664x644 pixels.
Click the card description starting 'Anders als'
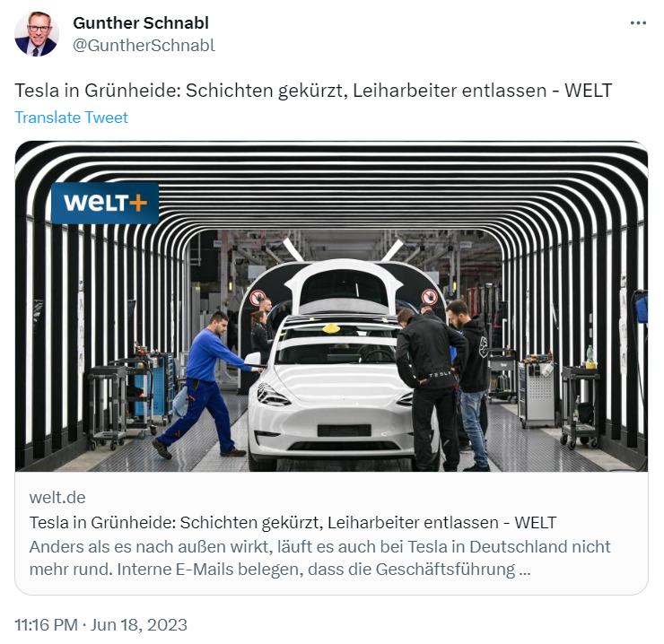[x=319, y=558]
